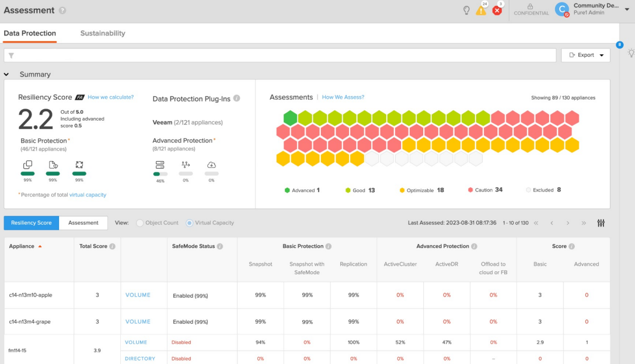Screen dimensions: 635x364
Task: Go to previous page of results
Action: point(552,223)
